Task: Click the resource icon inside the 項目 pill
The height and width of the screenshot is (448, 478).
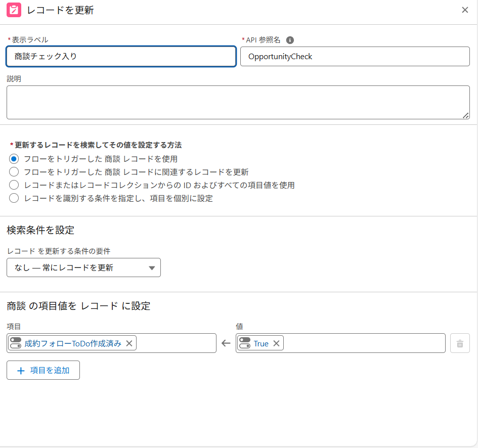Action: tap(16, 343)
